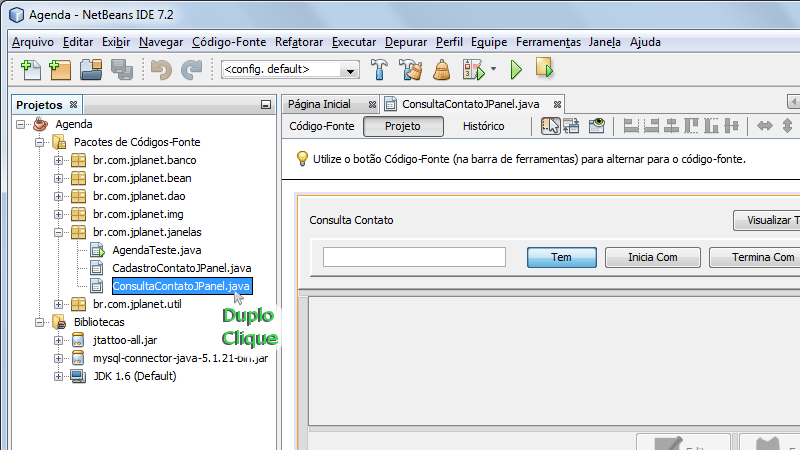Expand the br.com.jplanet.img package

(58, 214)
